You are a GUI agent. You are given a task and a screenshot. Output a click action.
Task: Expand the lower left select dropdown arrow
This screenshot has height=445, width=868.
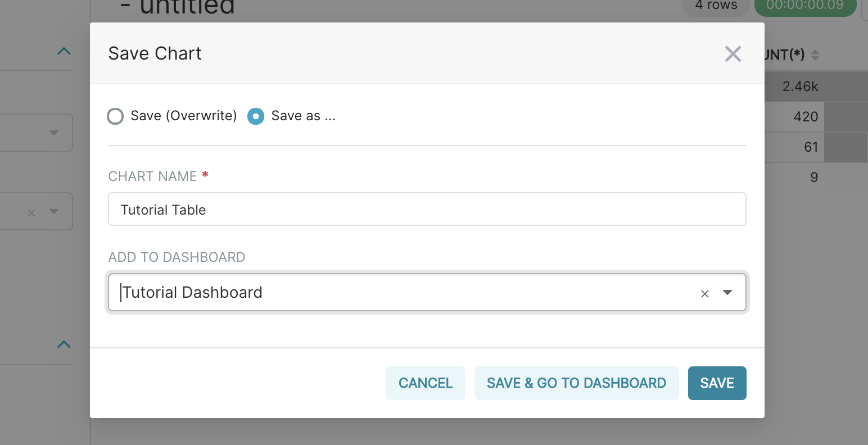(54, 212)
